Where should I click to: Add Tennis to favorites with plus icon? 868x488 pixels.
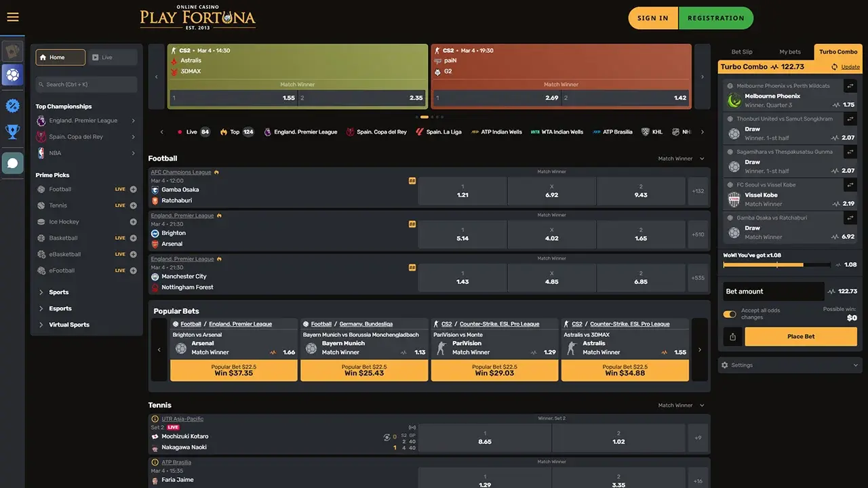pos(134,205)
